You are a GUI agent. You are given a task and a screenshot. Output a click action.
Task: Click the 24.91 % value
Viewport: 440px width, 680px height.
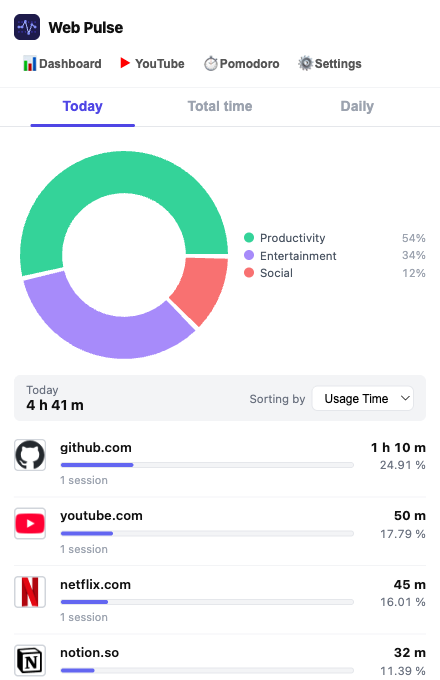pyautogui.click(x=403, y=465)
